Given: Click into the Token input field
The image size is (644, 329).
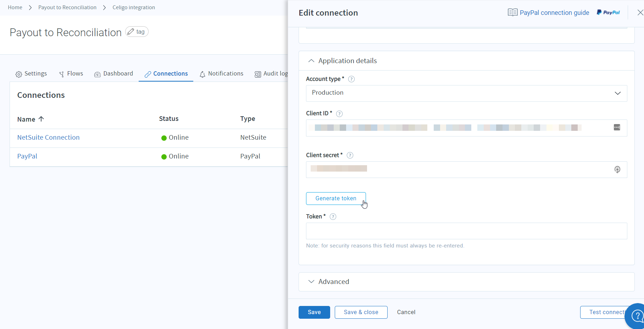Looking at the screenshot, I should (466, 231).
